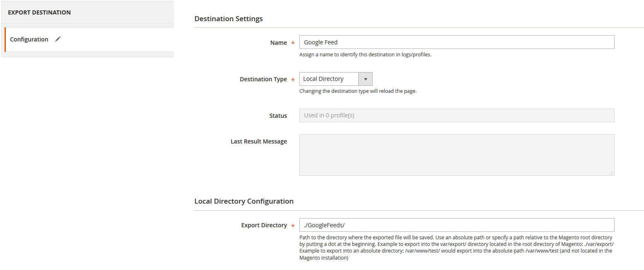Open the Configuration tab in sidebar
Screen dimensions: 644x270
pos(29,39)
